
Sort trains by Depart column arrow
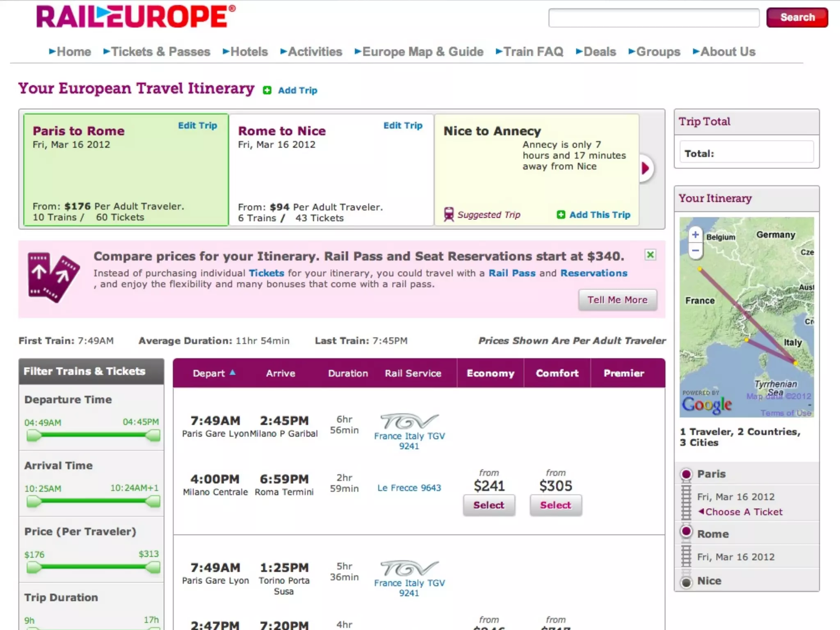point(233,372)
